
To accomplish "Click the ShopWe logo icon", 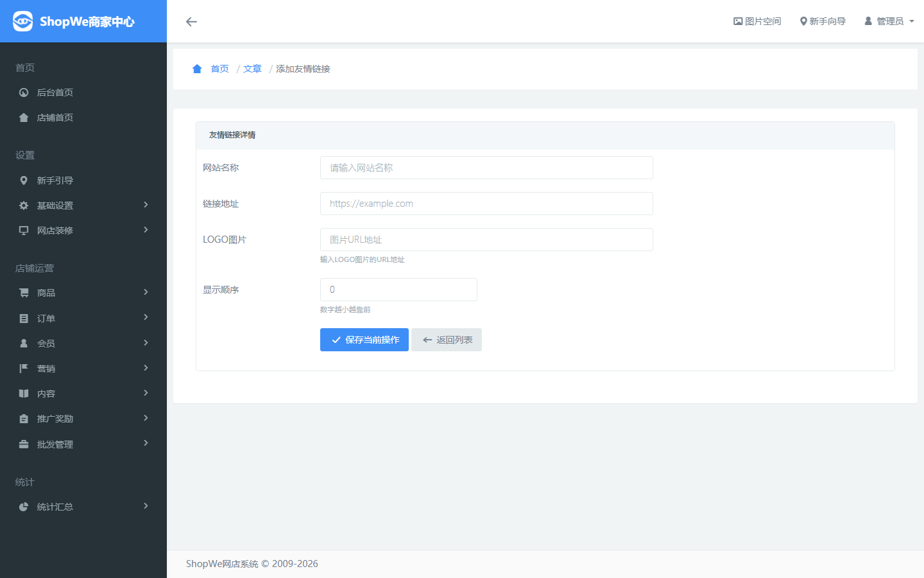I will (22, 21).
